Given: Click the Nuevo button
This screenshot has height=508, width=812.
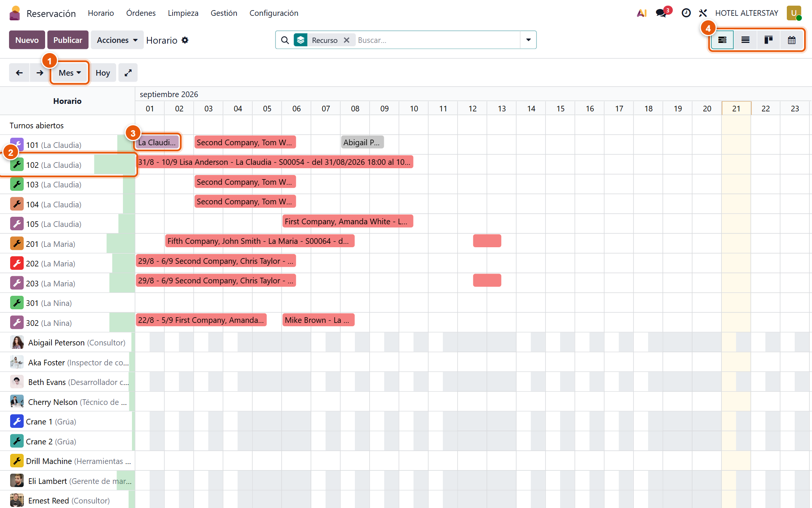Looking at the screenshot, I should pos(27,40).
